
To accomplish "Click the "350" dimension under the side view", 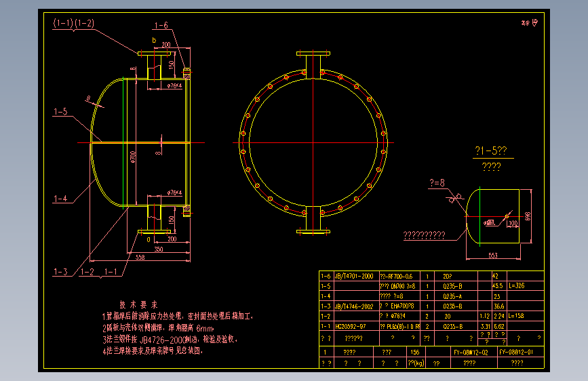I will click(159, 249).
